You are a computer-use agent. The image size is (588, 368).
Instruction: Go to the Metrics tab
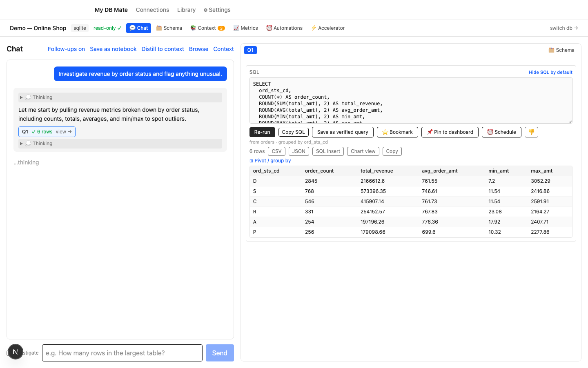(245, 28)
